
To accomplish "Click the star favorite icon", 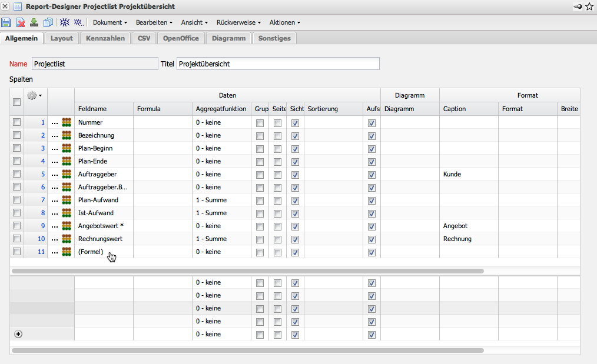I will [589, 6].
